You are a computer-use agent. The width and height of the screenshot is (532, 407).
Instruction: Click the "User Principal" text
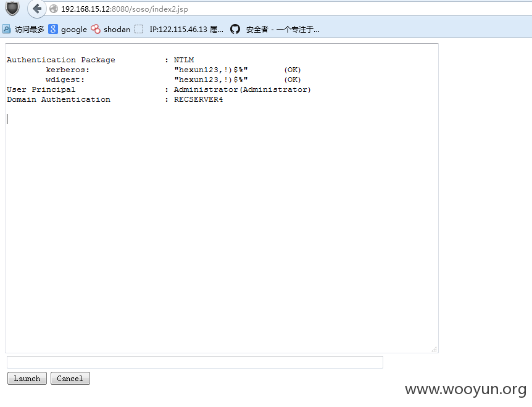[41, 89]
